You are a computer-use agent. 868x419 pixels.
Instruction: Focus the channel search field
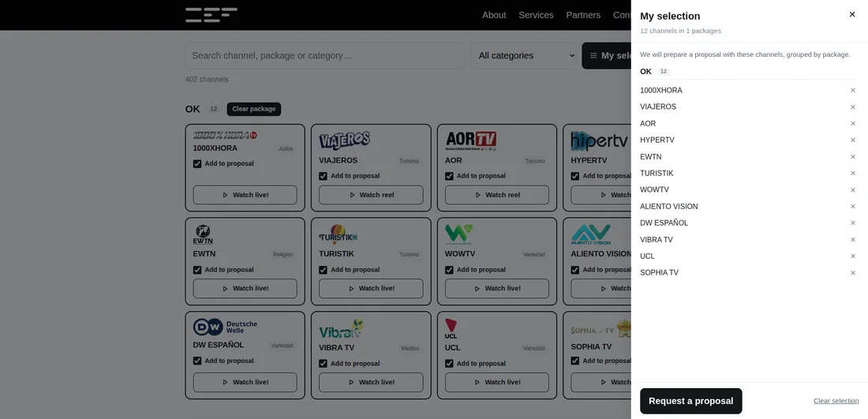tap(325, 56)
